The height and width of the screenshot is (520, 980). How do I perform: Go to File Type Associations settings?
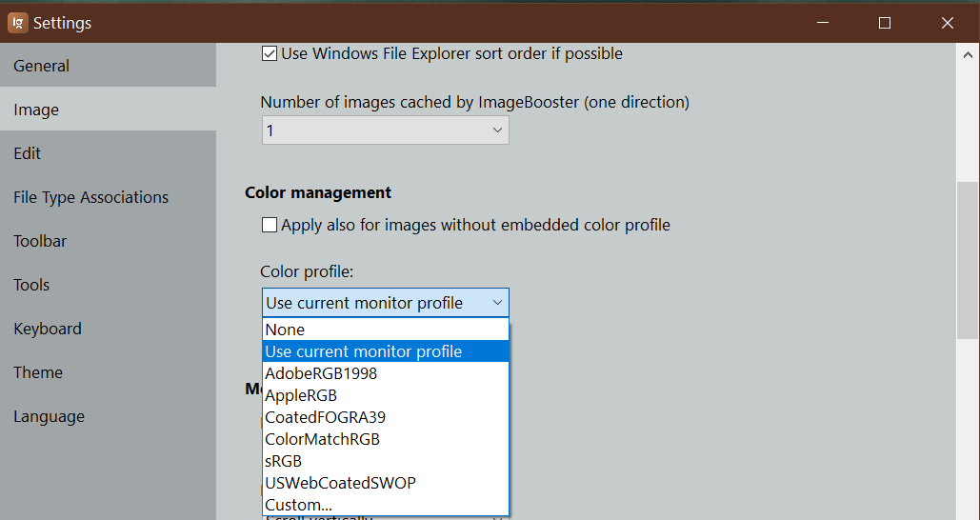point(108,197)
